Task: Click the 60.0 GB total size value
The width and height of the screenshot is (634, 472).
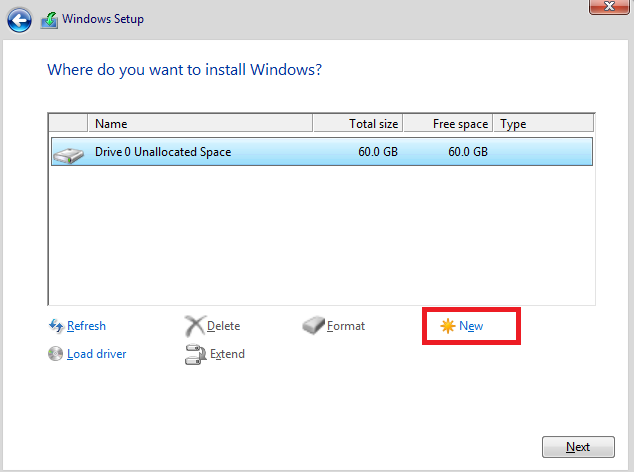Action: (378, 152)
